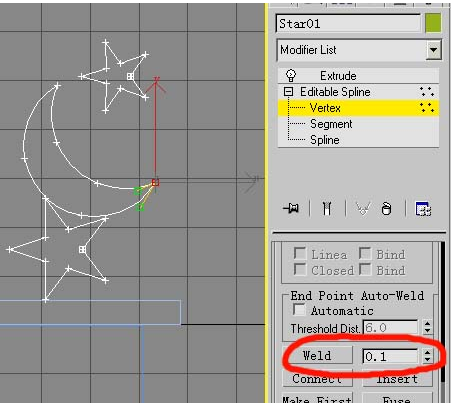Image resolution: width=453 pixels, height=405 pixels.
Task: Click the Editable Spline row dots icon
Action: tap(427, 91)
